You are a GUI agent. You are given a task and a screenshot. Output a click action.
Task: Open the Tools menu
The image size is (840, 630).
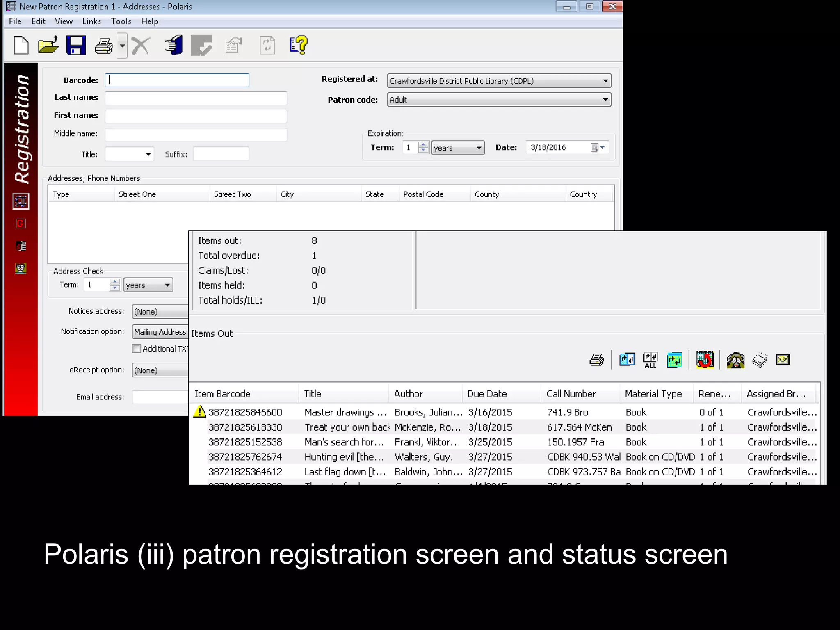(121, 21)
